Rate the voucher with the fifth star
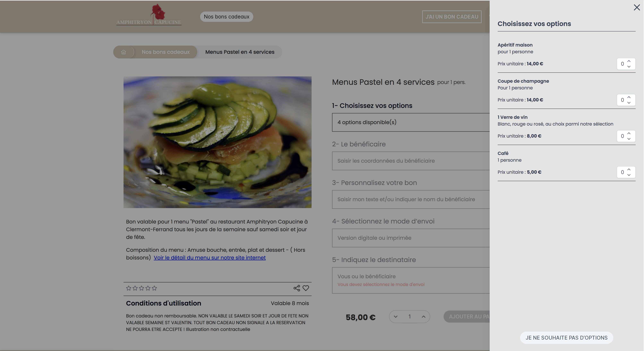This screenshot has width=644, height=351. coord(155,288)
